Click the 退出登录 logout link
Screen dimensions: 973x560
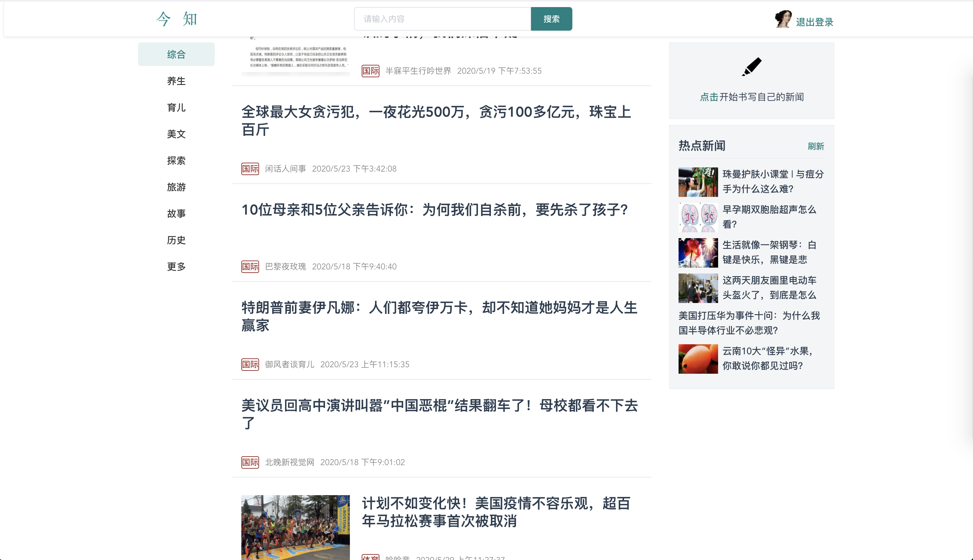[815, 22]
